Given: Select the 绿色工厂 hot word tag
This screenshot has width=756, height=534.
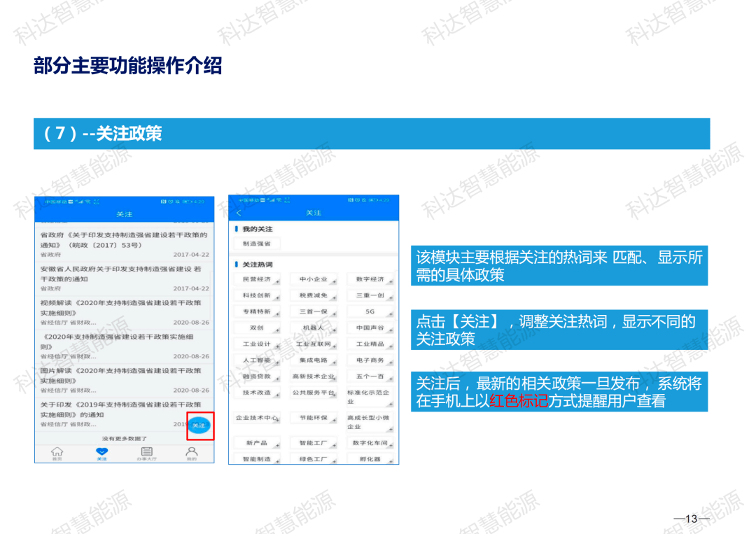Looking at the screenshot, I should coord(313,459).
